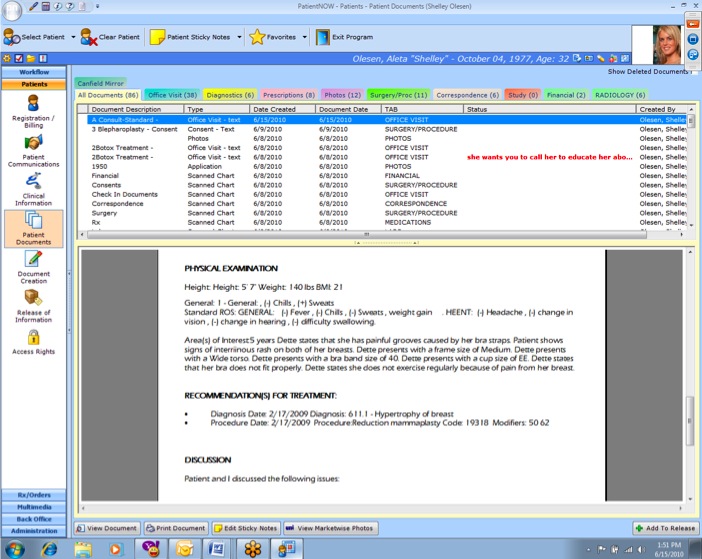This screenshot has width=702, height=559.
Task: Click the last blue square icon in patient header
Action: point(625,58)
